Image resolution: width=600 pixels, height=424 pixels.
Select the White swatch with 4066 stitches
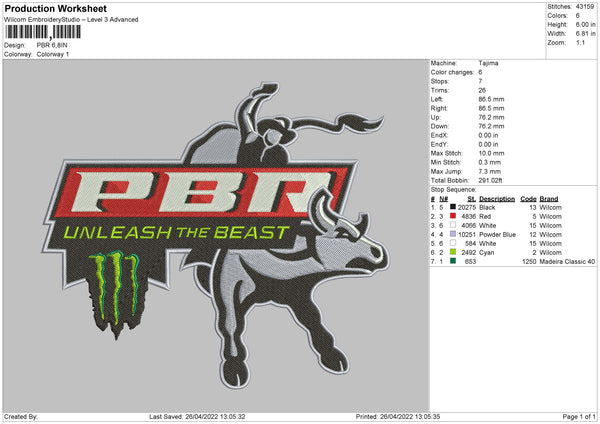point(453,225)
